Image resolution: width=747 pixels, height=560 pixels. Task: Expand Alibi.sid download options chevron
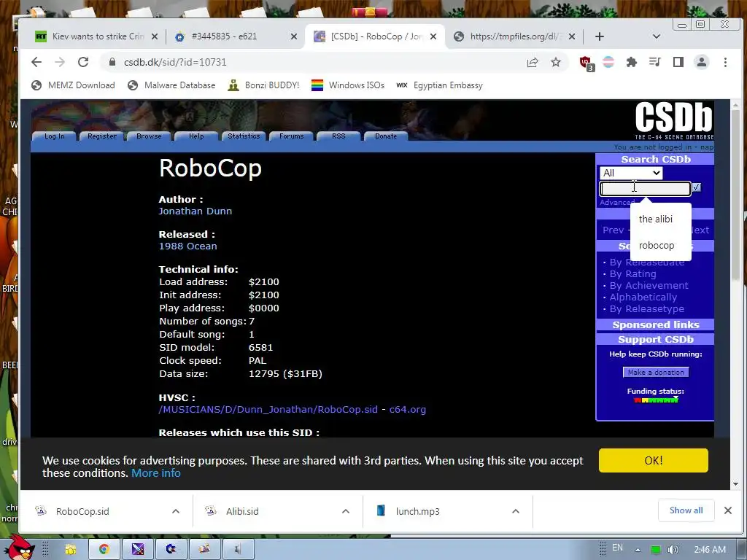[346, 511]
